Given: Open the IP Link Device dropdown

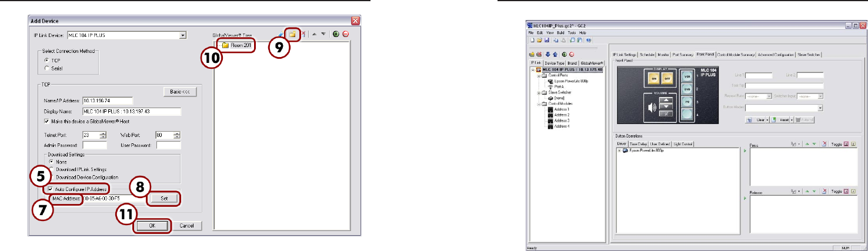Looking at the screenshot, I should [x=183, y=35].
